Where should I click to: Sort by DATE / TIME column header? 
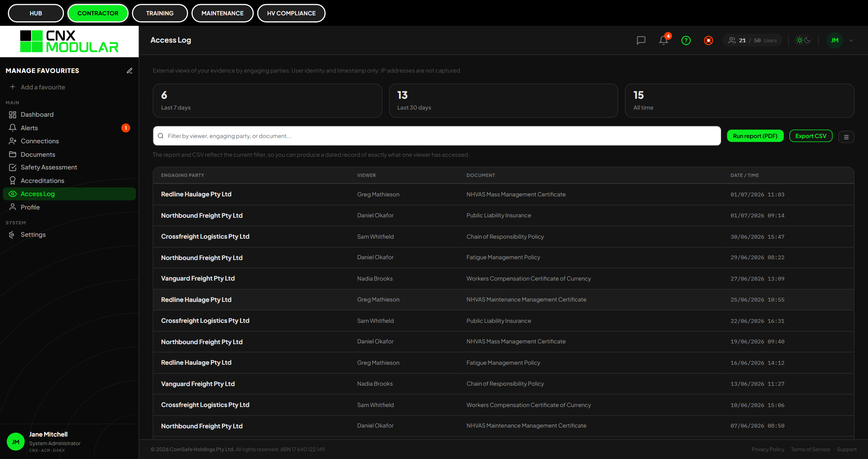[744, 175]
